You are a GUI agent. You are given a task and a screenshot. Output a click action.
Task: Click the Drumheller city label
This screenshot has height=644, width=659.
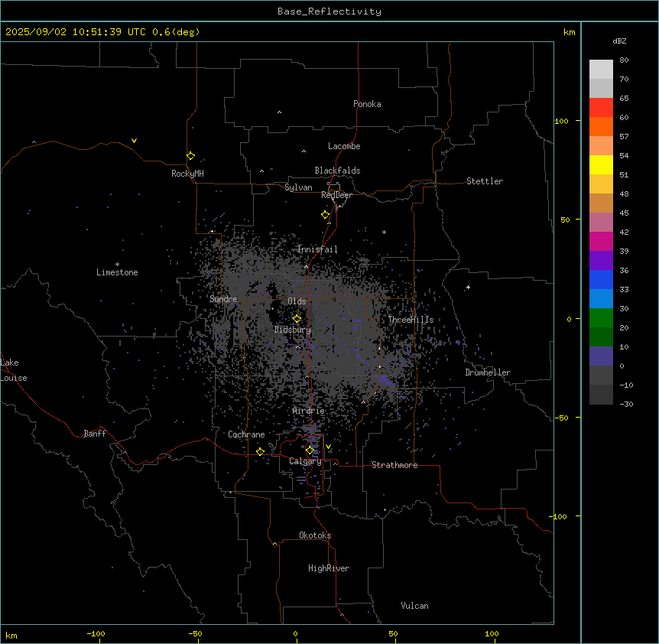coord(488,372)
